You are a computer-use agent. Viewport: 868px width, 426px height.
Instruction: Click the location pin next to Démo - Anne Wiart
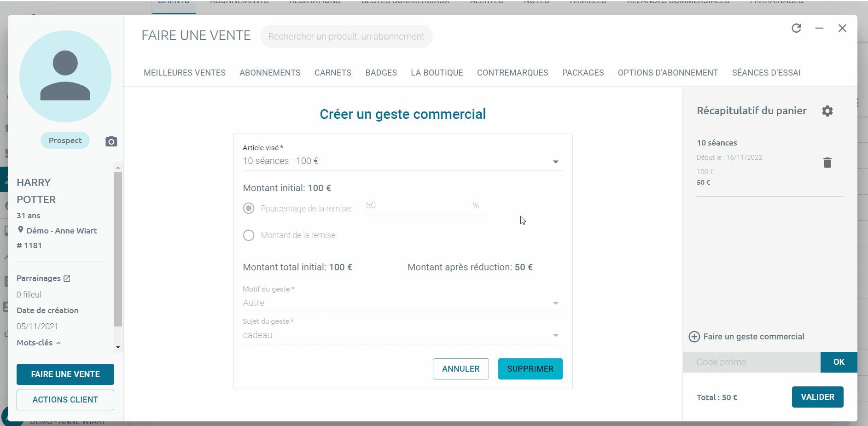click(21, 230)
